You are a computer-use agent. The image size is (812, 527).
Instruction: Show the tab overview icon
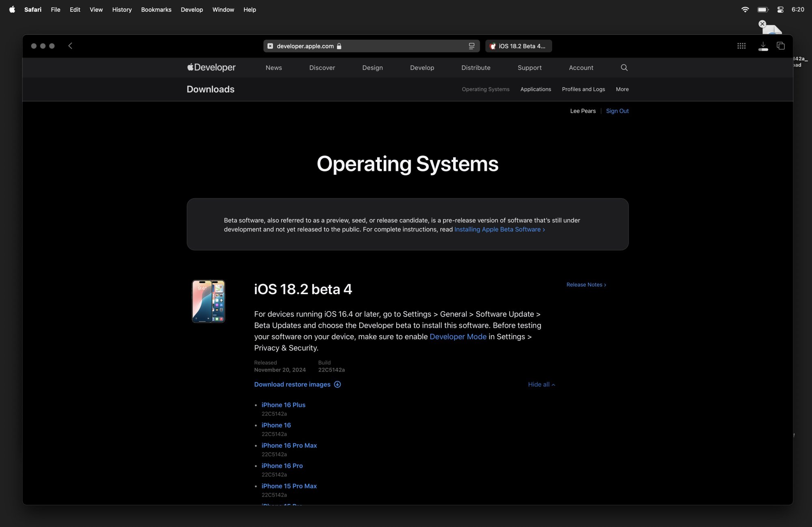[780, 46]
